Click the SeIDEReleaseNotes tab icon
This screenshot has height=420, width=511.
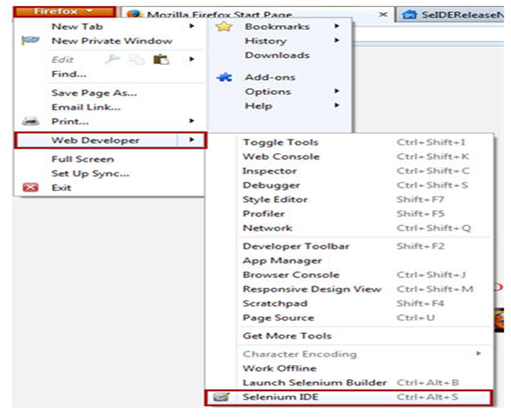pyautogui.click(x=409, y=15)
